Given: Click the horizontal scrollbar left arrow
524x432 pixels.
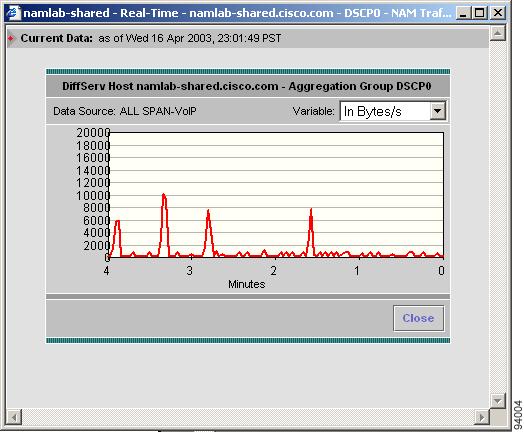Looking at the screenshot, I should (x=14, y=417).
